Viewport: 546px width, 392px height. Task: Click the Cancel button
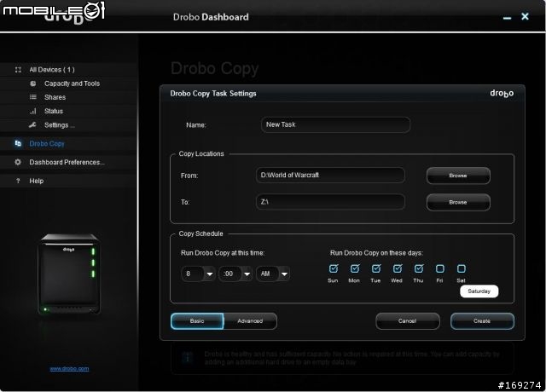tap(408, 321)
